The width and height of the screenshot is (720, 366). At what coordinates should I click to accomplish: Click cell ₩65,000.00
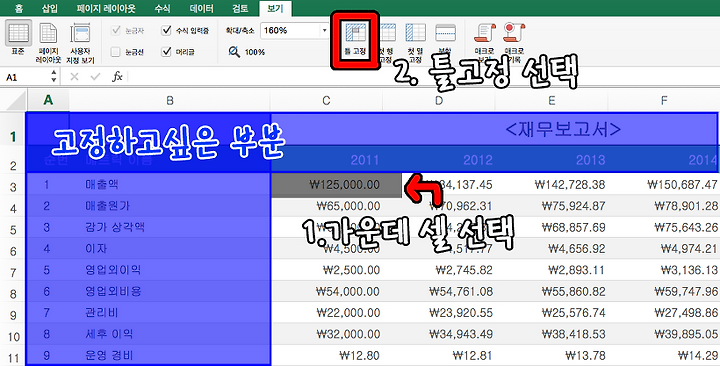coord(326,206)
